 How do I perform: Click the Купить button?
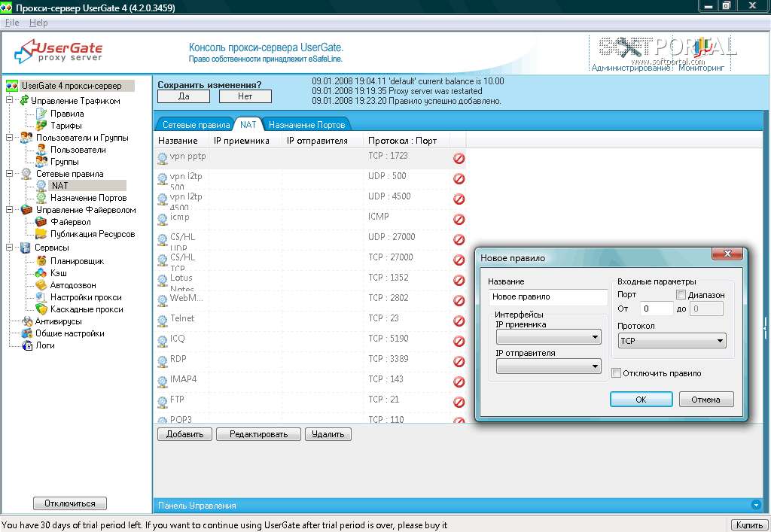(749, 525)
